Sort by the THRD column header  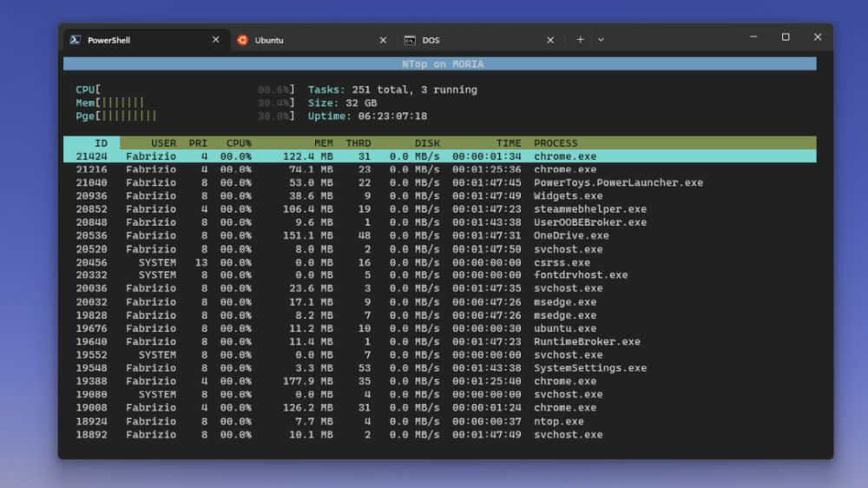pos(358,143)
